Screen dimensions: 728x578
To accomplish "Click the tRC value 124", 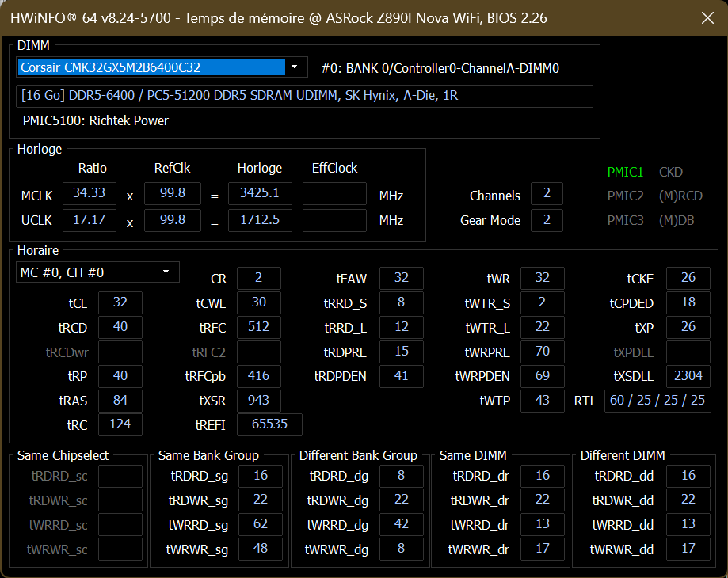I will [x=120, y=424].
